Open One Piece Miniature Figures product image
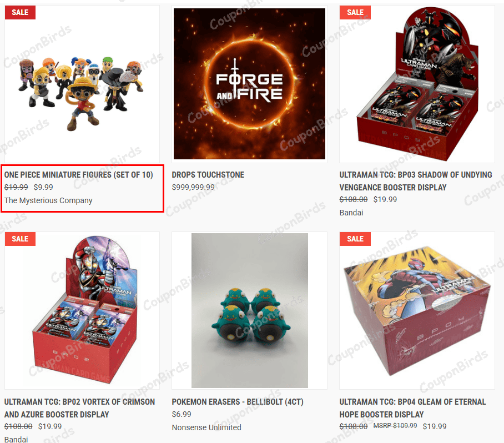Viewport: 504px width, 443px height. (x=82, y=84)
